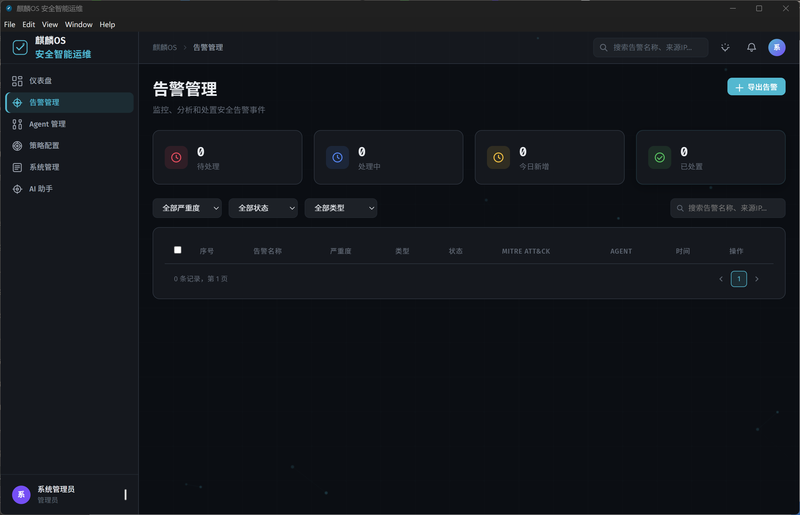Open the Edit menu
Screen dimensions: 800x515
tap(29, 24)
